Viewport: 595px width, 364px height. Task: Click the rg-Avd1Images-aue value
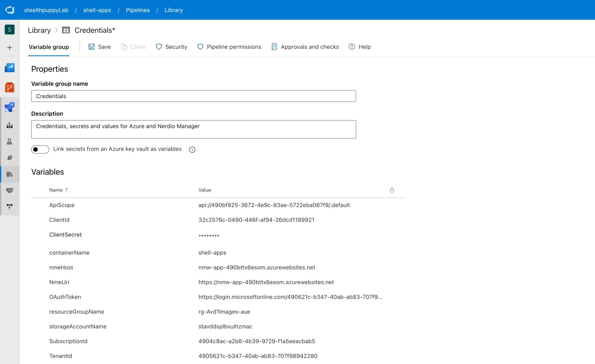224,312
